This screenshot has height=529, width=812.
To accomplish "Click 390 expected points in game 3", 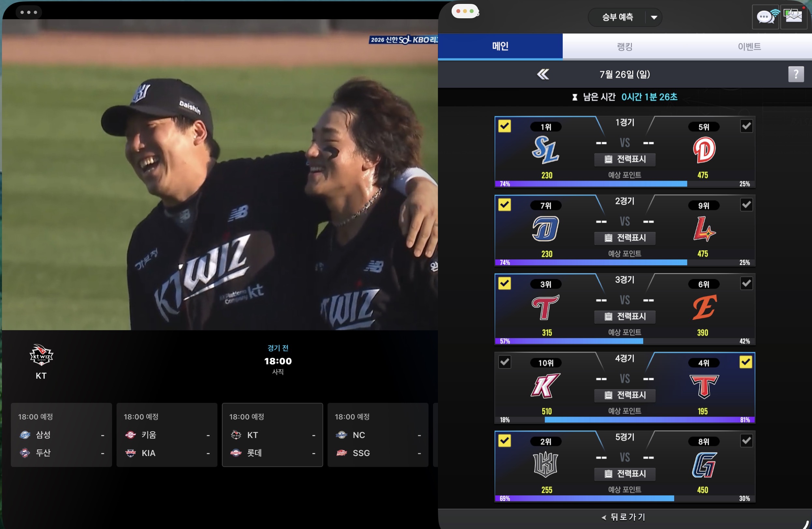I will point(703,333).
